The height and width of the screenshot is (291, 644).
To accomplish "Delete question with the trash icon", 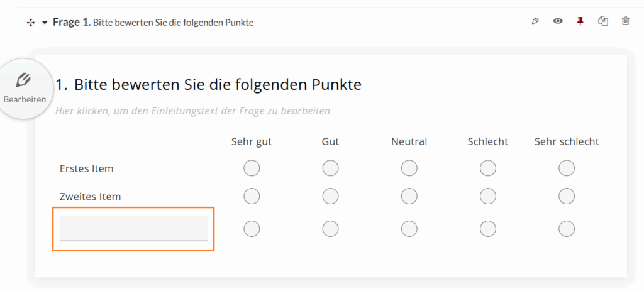I will [x=625, y=21].
